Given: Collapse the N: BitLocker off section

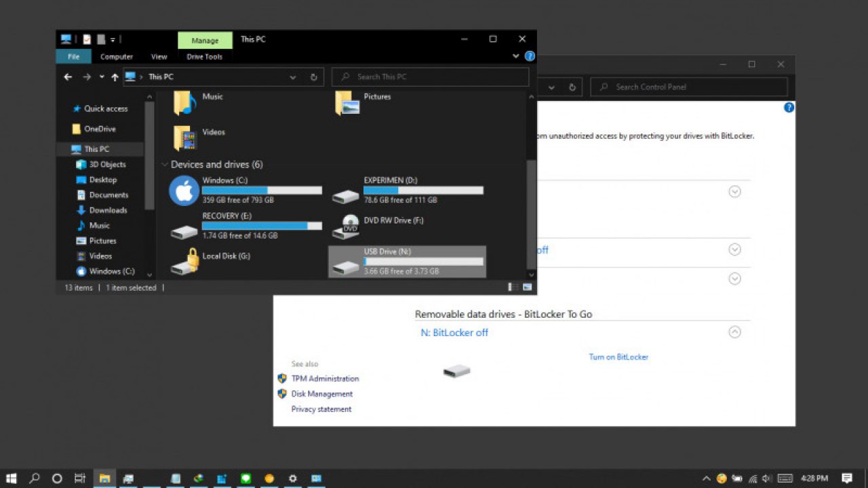Looking at the screenshot, I should [734, 332].
